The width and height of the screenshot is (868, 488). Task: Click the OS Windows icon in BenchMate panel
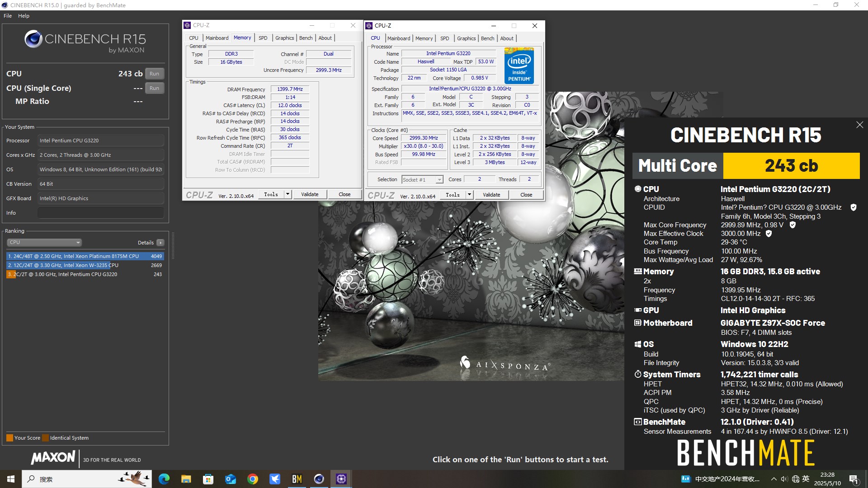[637, 344]
